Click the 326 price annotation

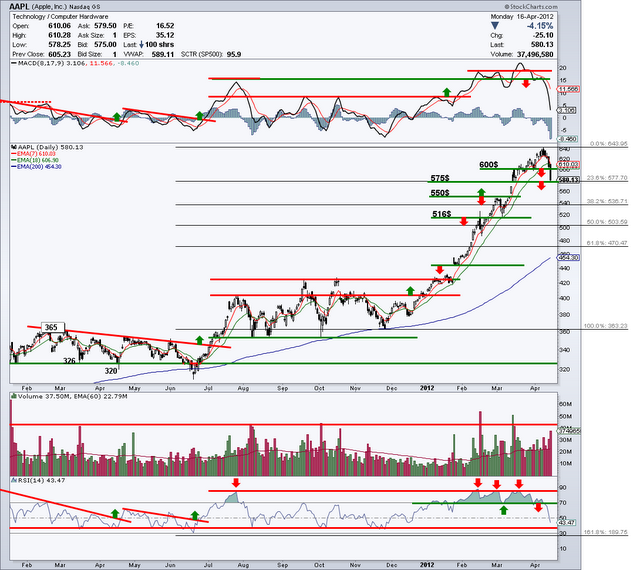coord(69,361)
